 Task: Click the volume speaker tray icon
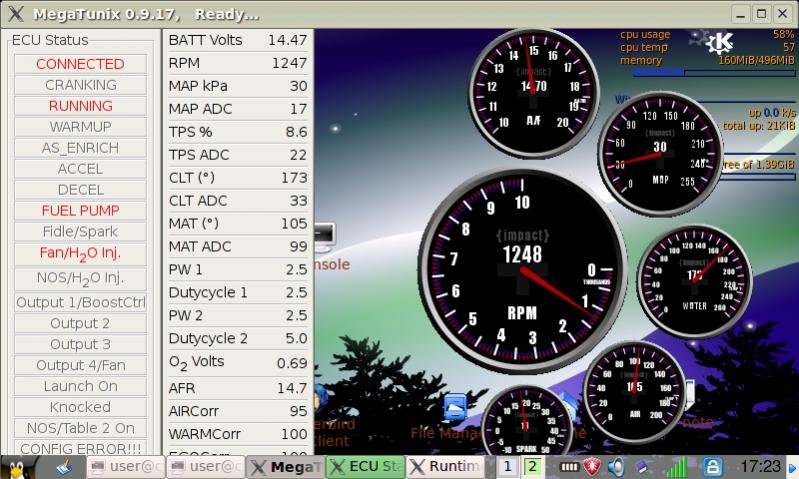616,467
